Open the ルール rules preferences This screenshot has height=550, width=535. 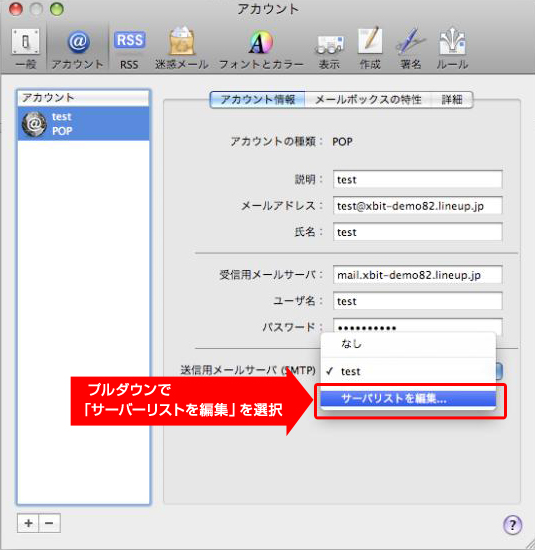tap(452, 49)
